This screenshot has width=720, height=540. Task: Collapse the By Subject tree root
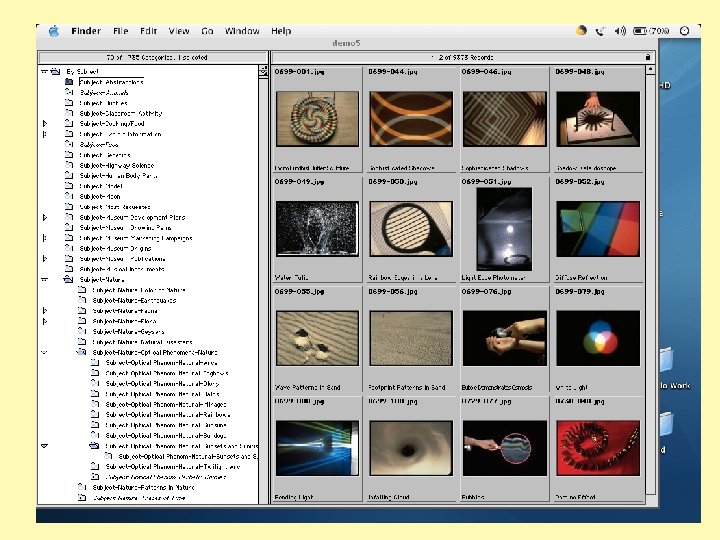(x=44, y=72)
